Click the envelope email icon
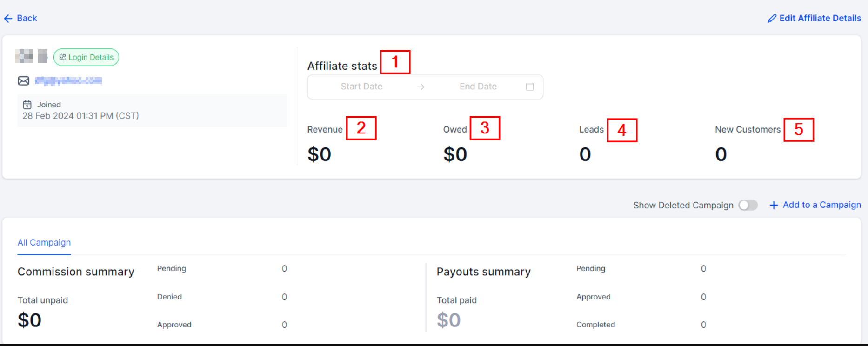Screen dimensions: 868x346 click(24, 81)
